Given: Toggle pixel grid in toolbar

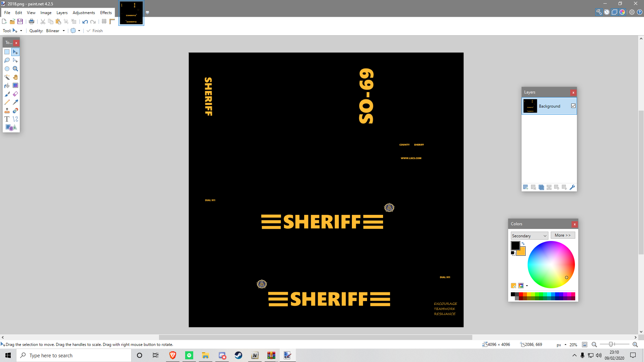Looking at the screenshot, I should [x=104, y=21].
